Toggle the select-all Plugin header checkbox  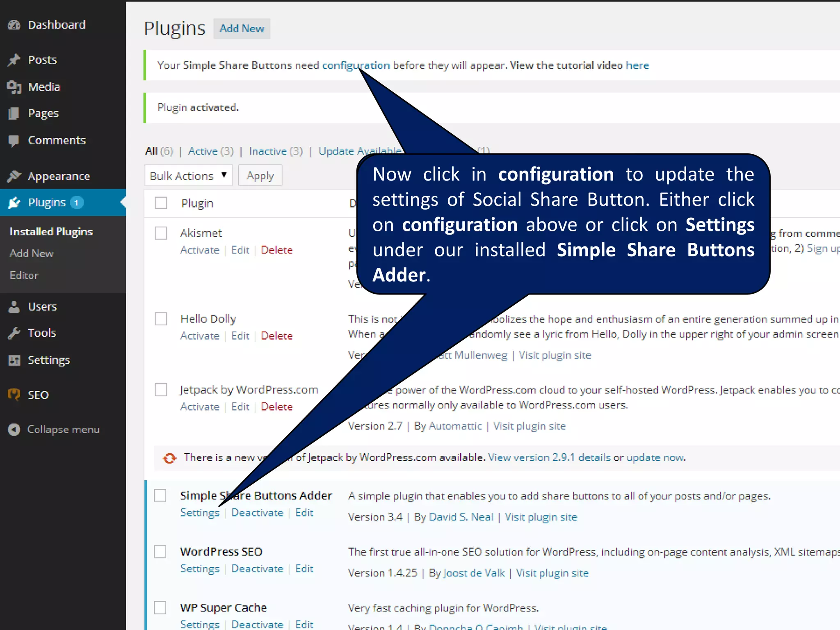click(161, 203)
